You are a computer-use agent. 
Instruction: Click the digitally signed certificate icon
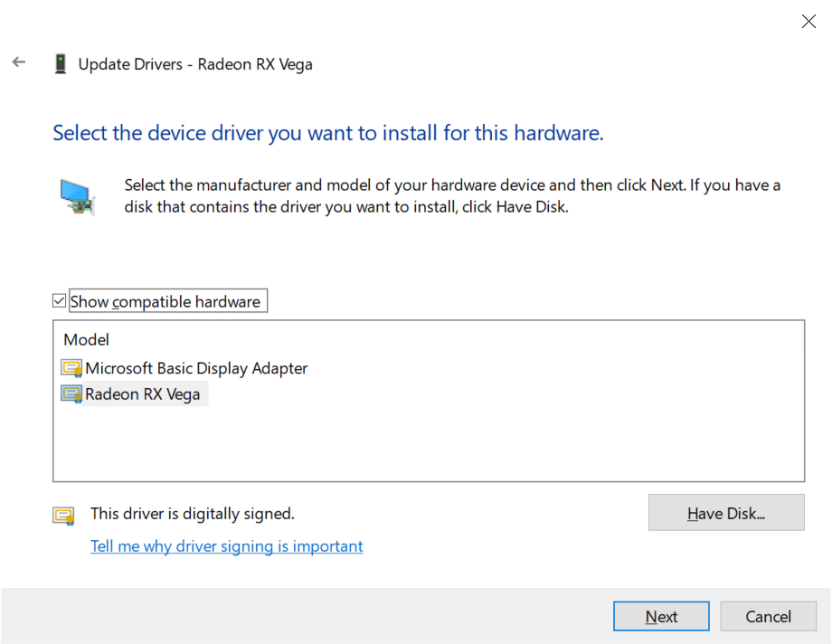point(63,516)
